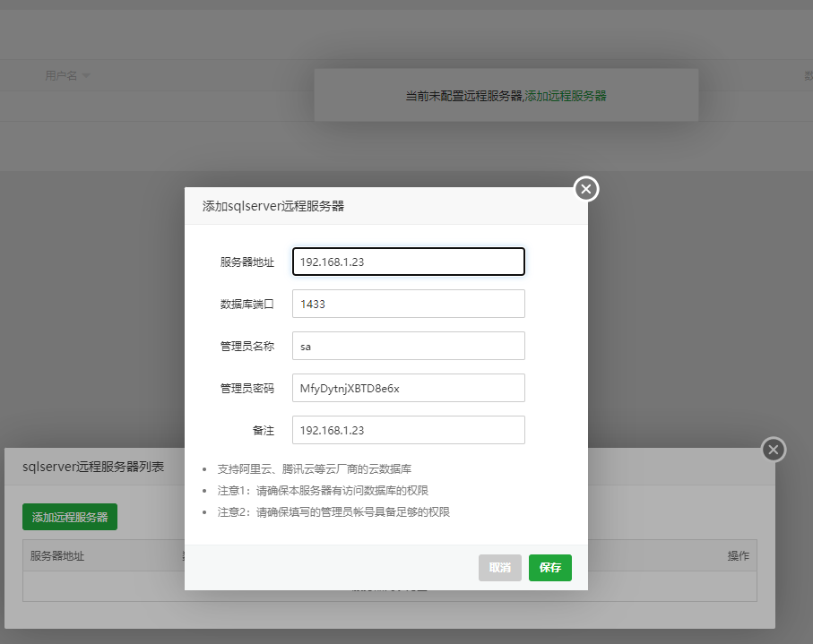Image resolution: width=813 pixels, height=644 pixels.
Task: Click the 管理员密码 field label
Action: tap(247, 389)
